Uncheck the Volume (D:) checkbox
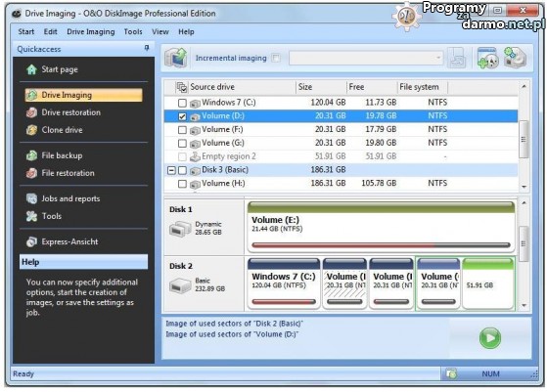This screenshot has width=547, height=392. tap(182, 116)
